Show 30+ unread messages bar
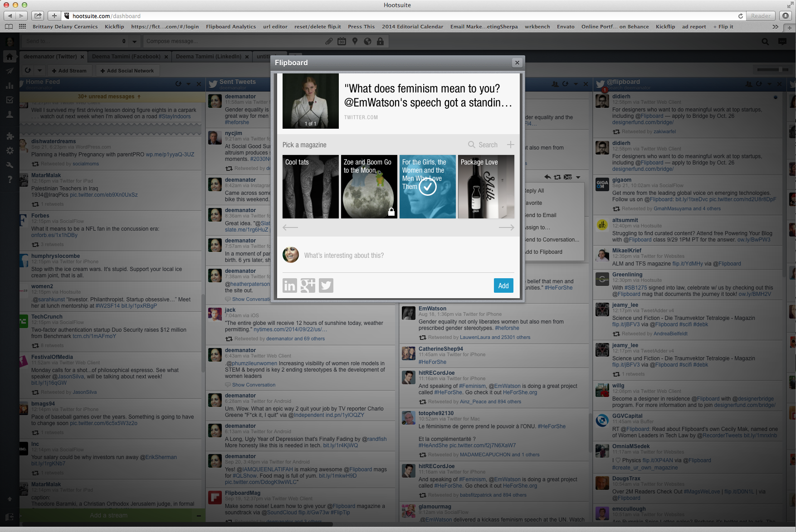The height and width of the screenshot is (532, 796). [109, 97]
